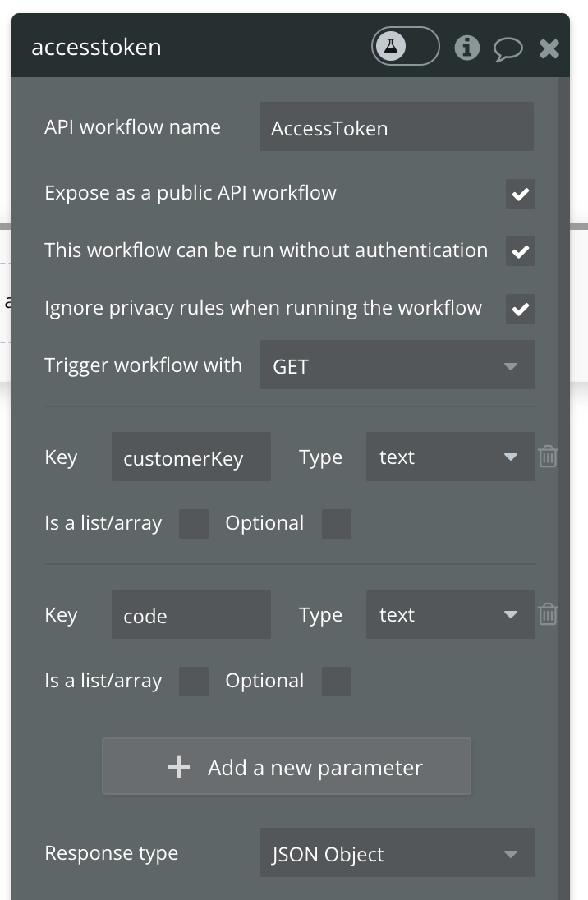
Task: Click the customerKey key input field
Action: [191, 457]
